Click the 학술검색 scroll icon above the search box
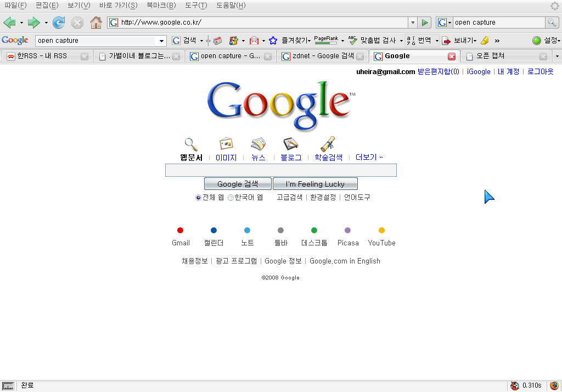 pyautogui.click(x=328, y=144)
